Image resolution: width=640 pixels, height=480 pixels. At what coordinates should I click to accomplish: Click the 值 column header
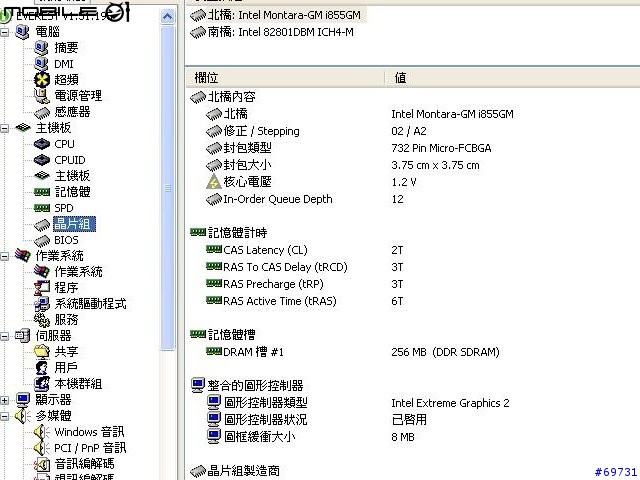512,78
